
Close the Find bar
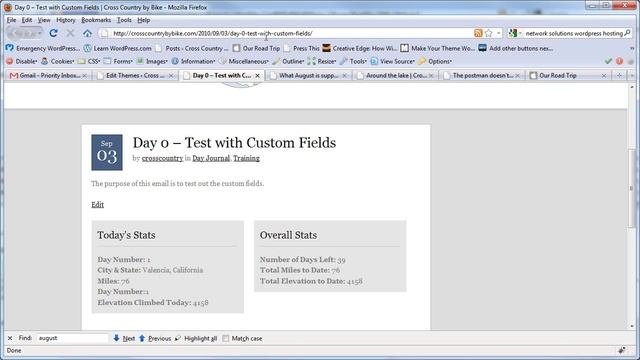click(10, 338)
